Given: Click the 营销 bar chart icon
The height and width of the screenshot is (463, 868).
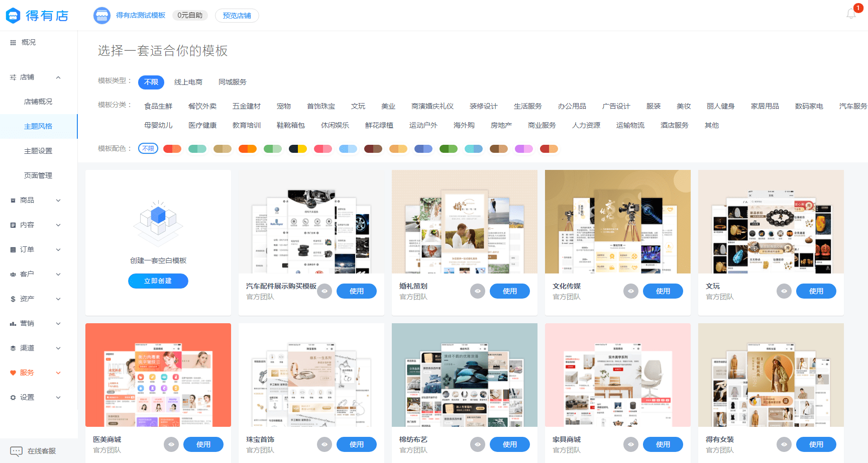Looking at the screenshot, I should pos(13,324).
